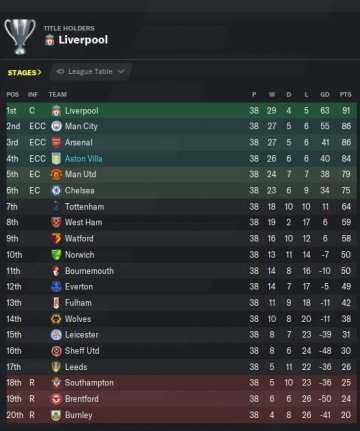Viewport: 360px width, 431px height.
Task: Click the Watford club badge
Action: tap(56, 238)
